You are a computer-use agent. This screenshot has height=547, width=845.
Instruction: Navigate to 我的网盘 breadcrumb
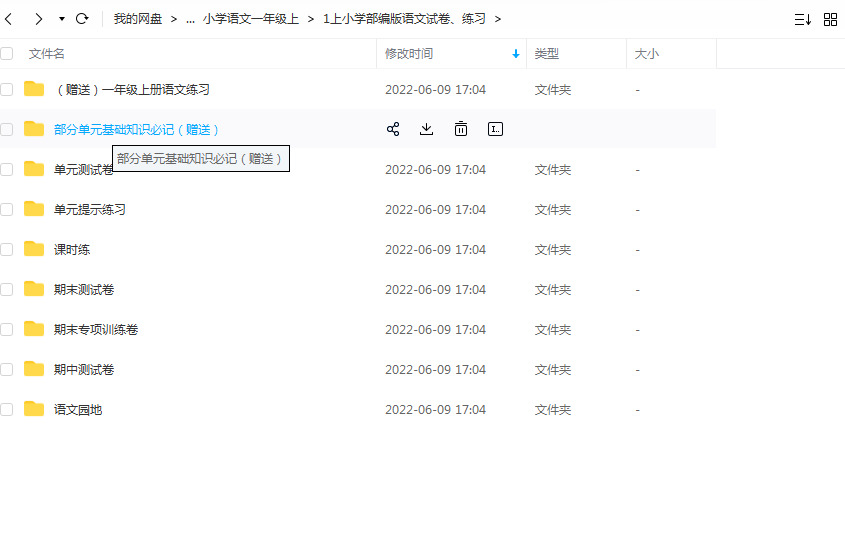coord(138,19)
